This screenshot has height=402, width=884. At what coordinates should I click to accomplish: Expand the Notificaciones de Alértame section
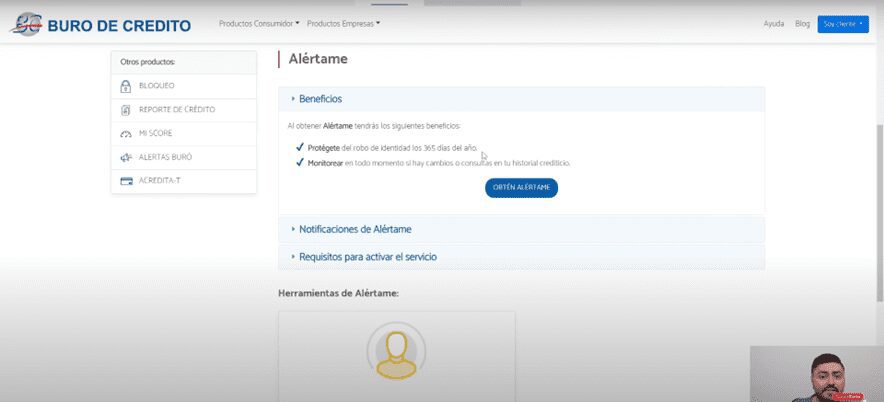[355, 229]
